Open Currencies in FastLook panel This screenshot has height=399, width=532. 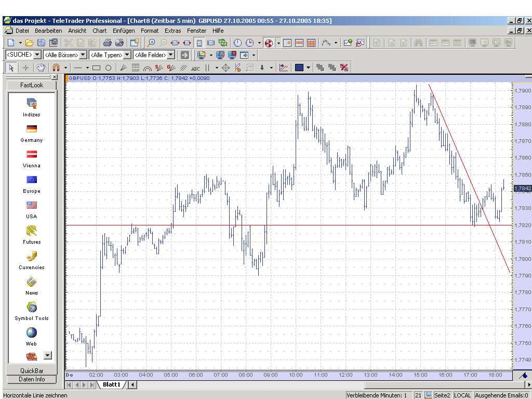tap(32, 260)
